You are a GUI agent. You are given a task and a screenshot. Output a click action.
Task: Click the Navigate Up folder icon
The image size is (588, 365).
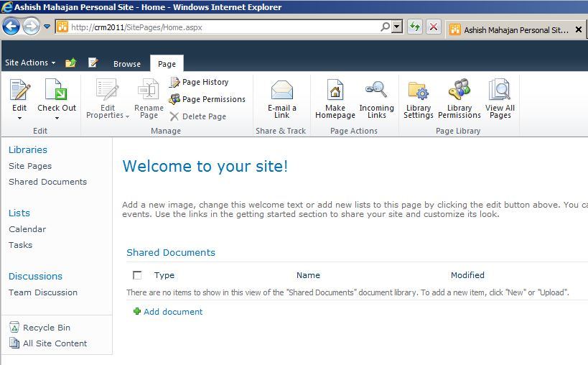70,63
